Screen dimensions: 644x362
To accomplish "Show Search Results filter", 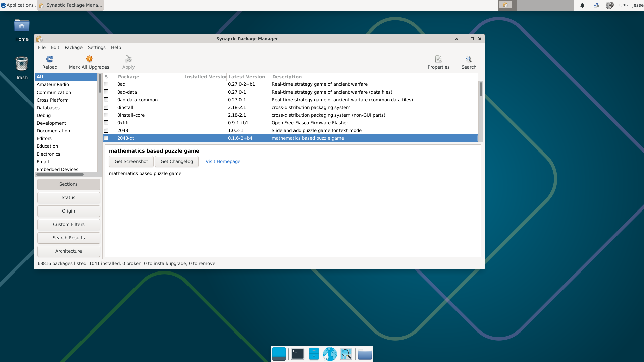I will click(69, 238).
